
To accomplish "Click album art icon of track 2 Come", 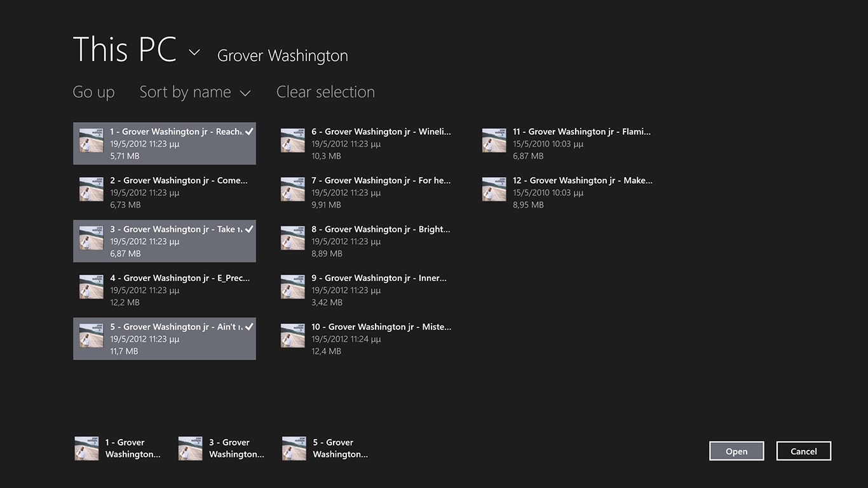I will 92,189.
